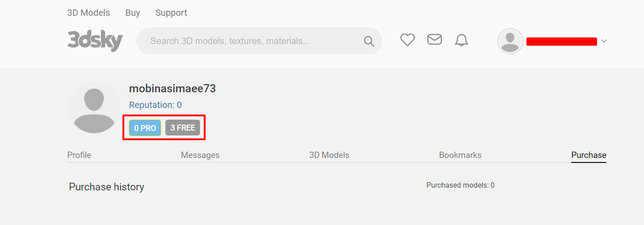Switch to the Messages tab
The image size is (644, 225).
coord(200,155)
